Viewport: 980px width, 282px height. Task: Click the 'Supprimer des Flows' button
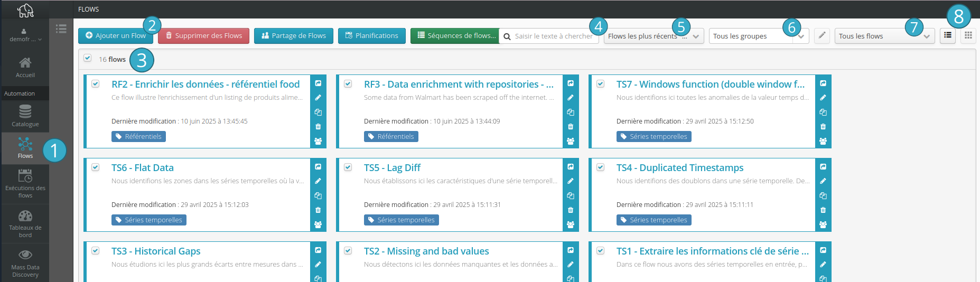pos(203,36)
